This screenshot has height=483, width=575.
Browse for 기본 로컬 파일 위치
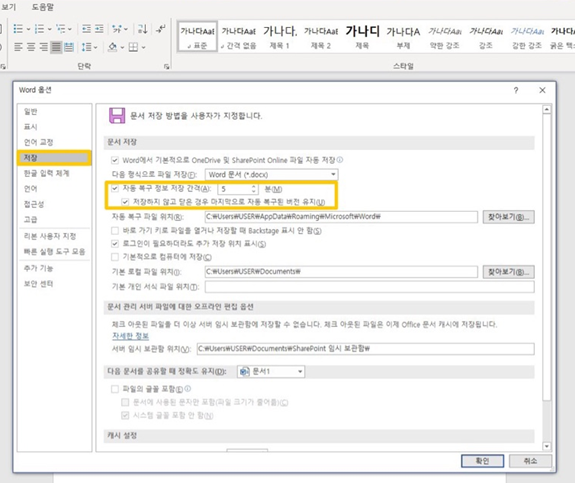508,272
